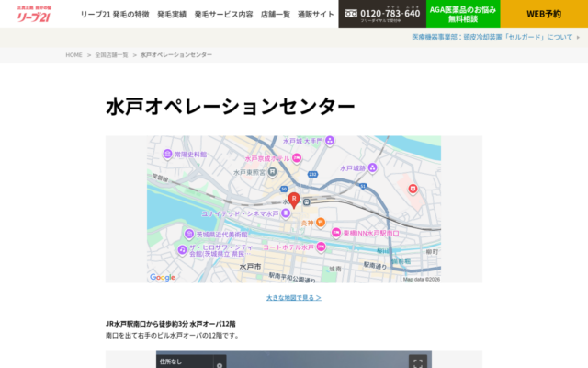Click the Court Hotel Mito map marker
The image size is (588, 368).
pos(322,247)
